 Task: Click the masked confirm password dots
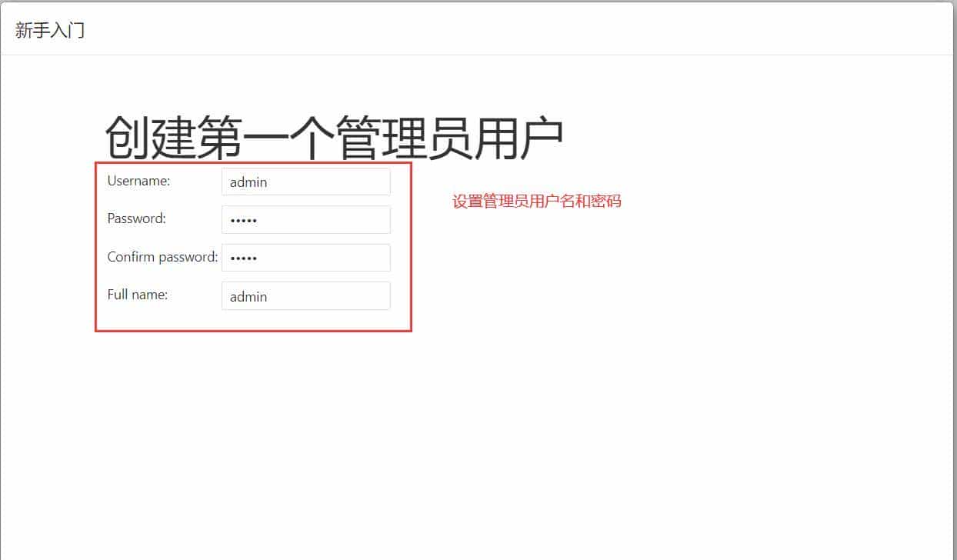[242, 257]
